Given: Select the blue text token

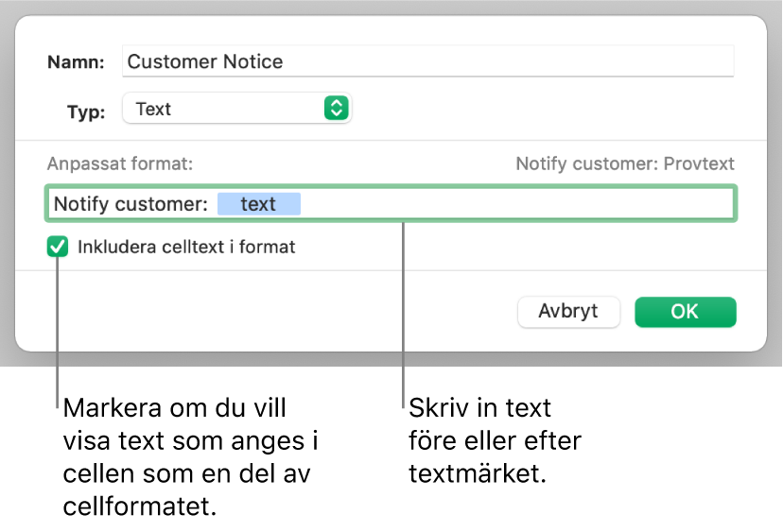Looking at the screenshot, I should pos(258,204).
